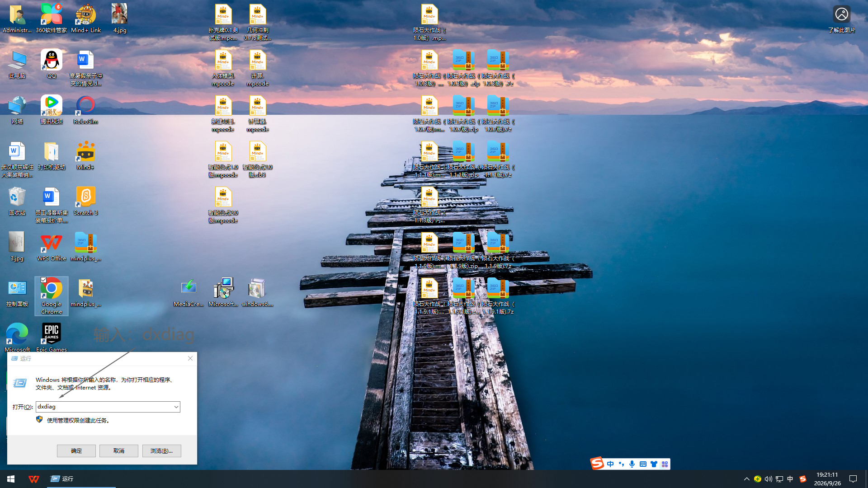Select the 人体模型.mpcode file
Screen dimensions: 868x488
(223, 68)
